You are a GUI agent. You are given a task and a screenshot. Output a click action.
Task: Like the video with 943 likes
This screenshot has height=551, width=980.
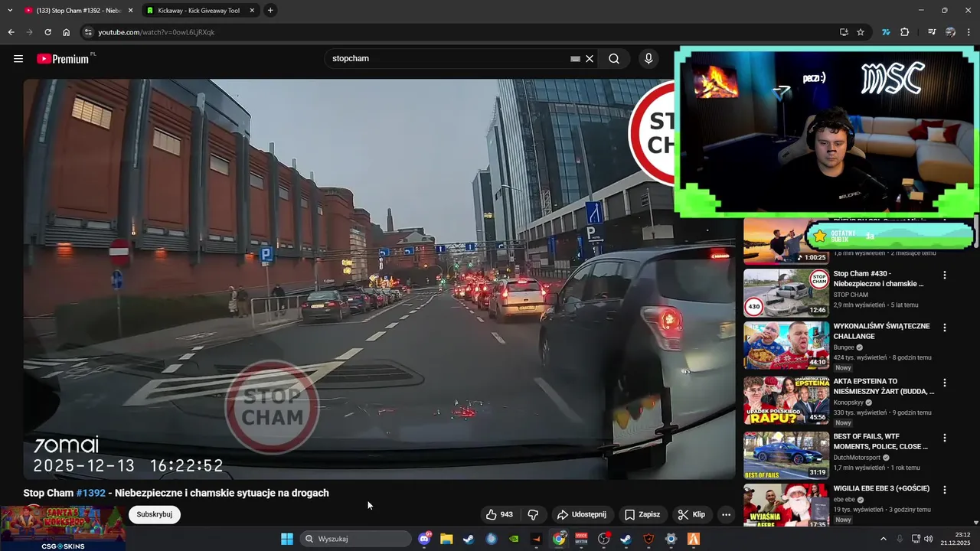(x=499, y=515)
